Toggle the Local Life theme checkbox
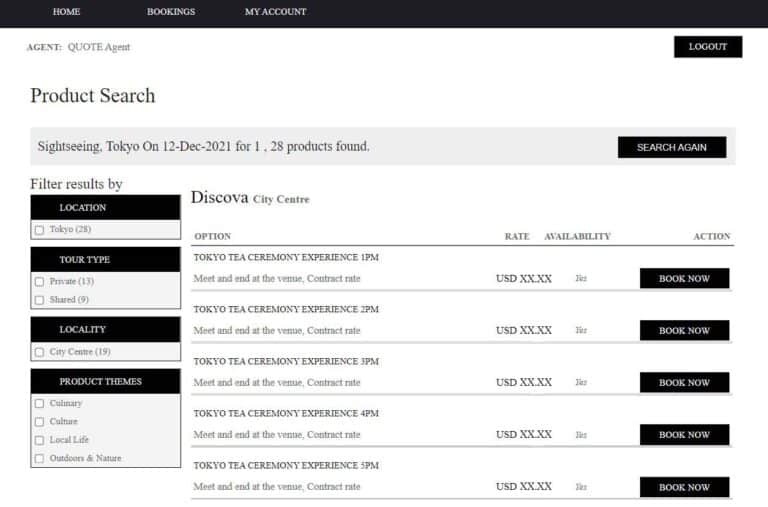768x507 pixels. pos(40,440)
